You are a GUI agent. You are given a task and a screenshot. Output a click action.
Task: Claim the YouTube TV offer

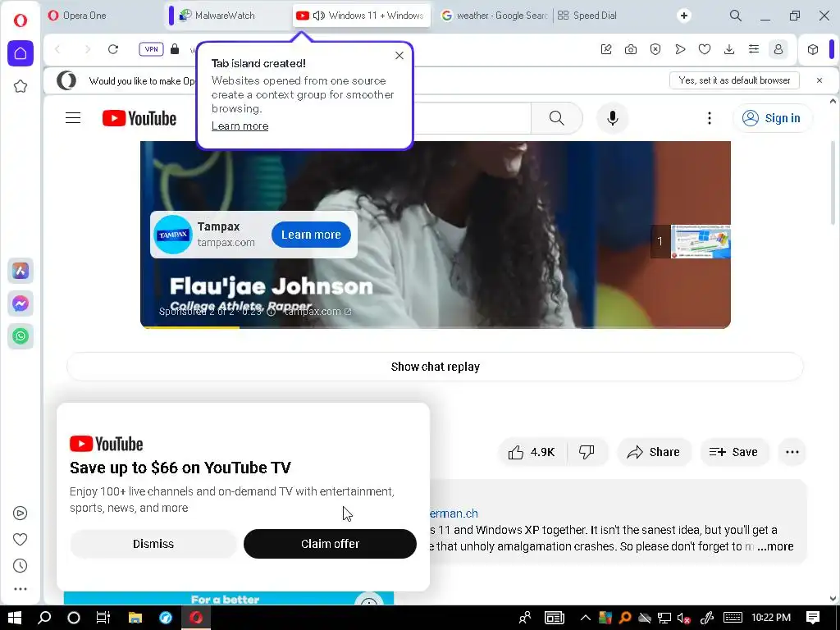point(330,544)
